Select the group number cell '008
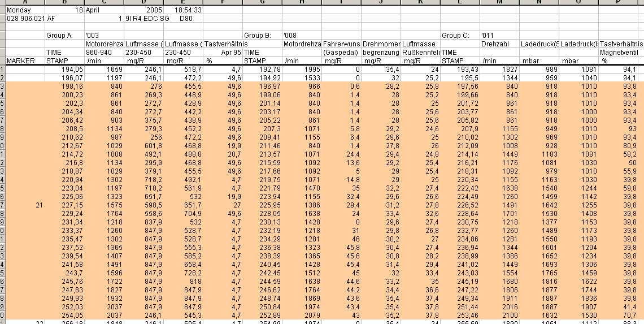 (x=302, y=36)
